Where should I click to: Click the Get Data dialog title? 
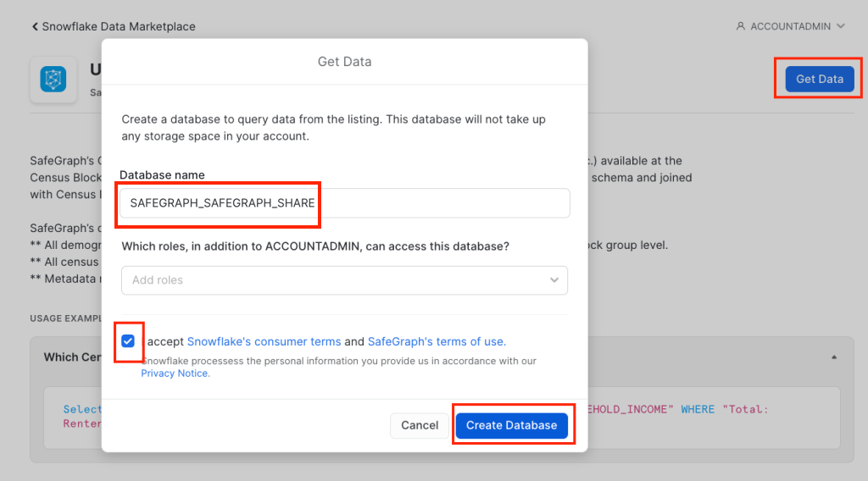(344, 62)
